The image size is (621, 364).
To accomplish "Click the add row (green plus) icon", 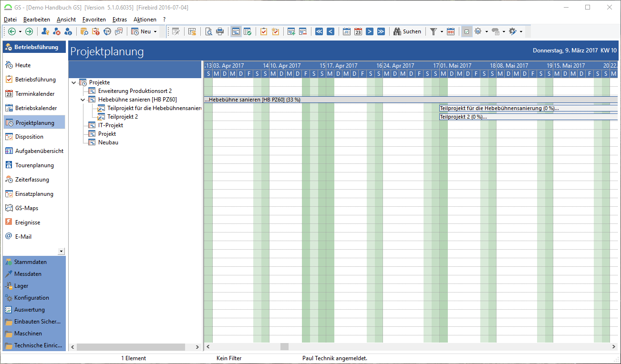I will tap(291, 31).
